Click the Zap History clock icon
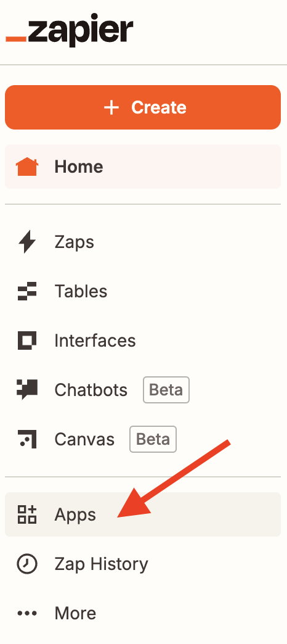This screenshot has height=644, width=287. (x=27, y=564)
